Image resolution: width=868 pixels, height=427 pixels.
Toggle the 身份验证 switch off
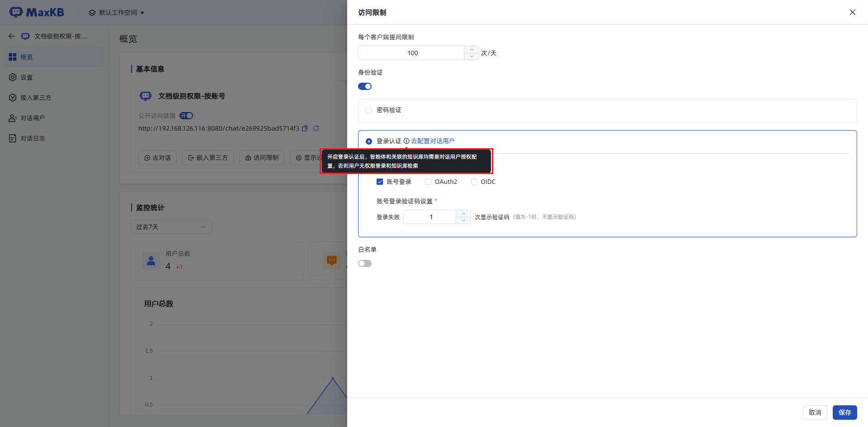tap(365, 86)
